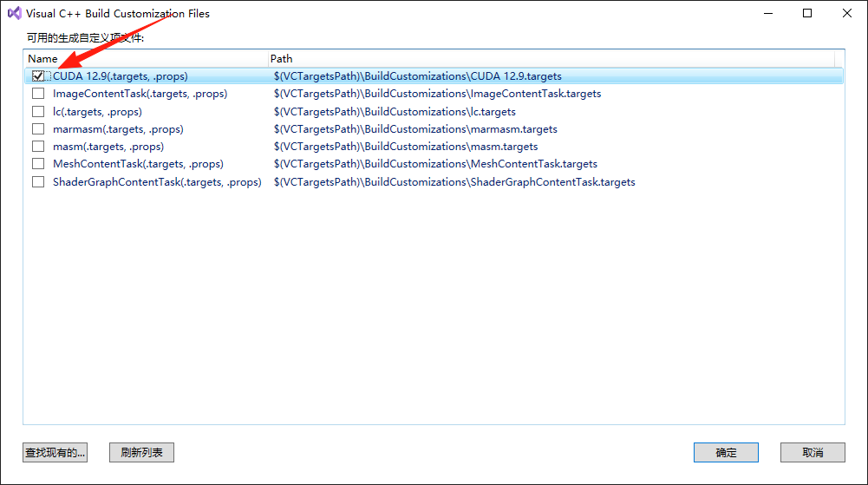Tick the marmasm checkbox
This screenshot has height=485, width=868.
38,129
